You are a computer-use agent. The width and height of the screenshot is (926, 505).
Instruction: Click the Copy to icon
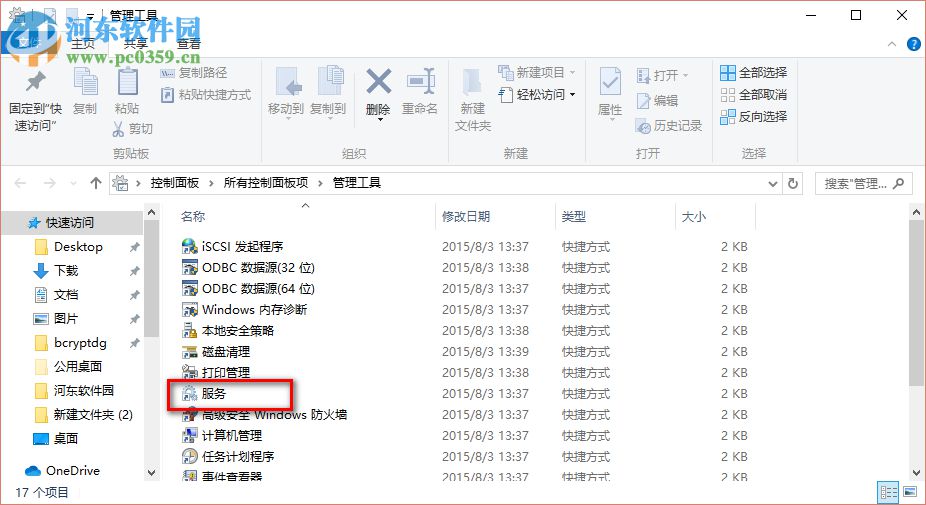tap(330, 82)
